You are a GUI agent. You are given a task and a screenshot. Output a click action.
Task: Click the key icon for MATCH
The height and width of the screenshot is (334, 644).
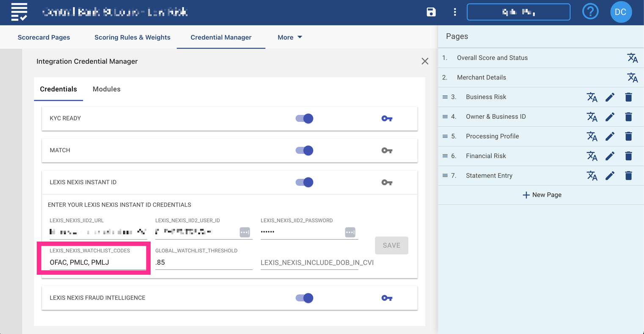(x=387, y=151)
